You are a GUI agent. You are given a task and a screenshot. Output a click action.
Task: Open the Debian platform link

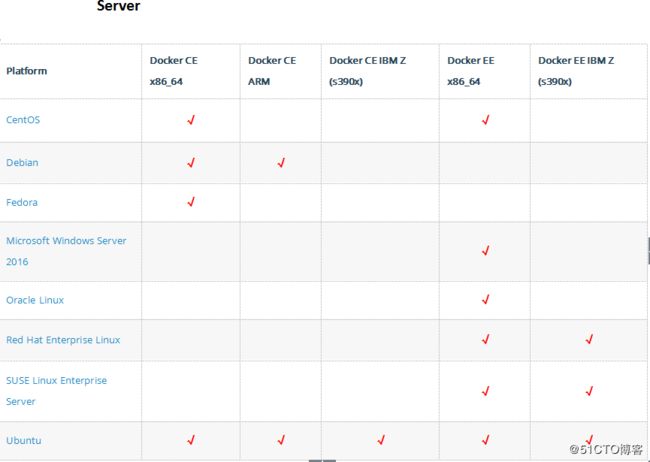pos(22,163)
